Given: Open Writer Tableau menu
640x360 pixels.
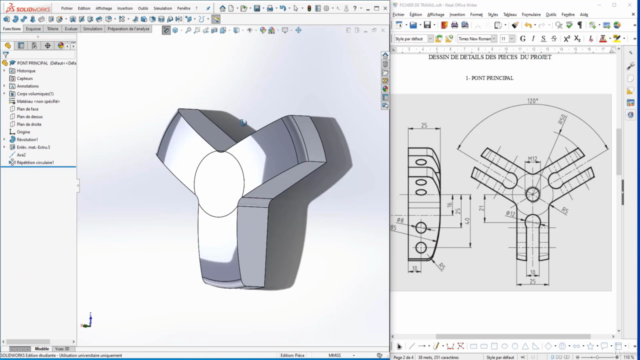Looking at the screenshot, I should point(510,15).
